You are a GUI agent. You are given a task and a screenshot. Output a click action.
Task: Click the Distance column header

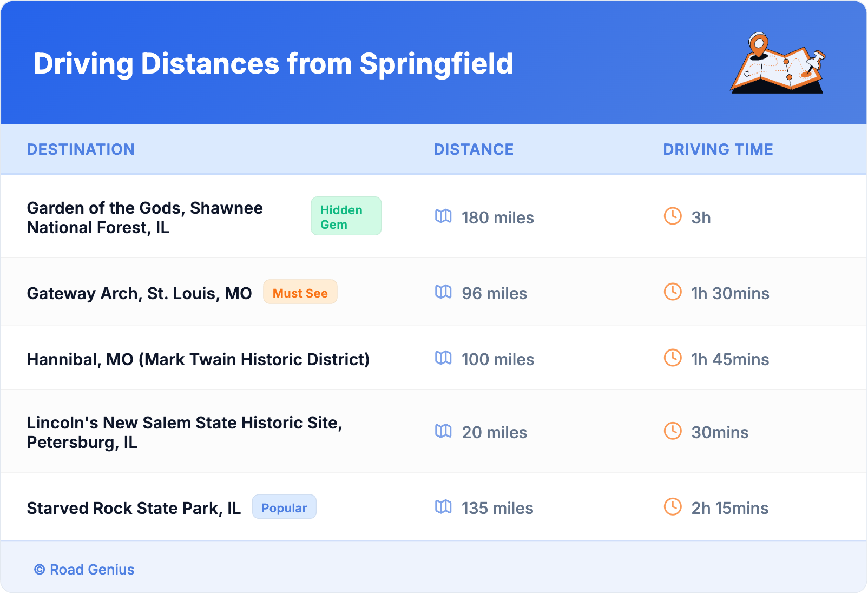coord(474,149)
